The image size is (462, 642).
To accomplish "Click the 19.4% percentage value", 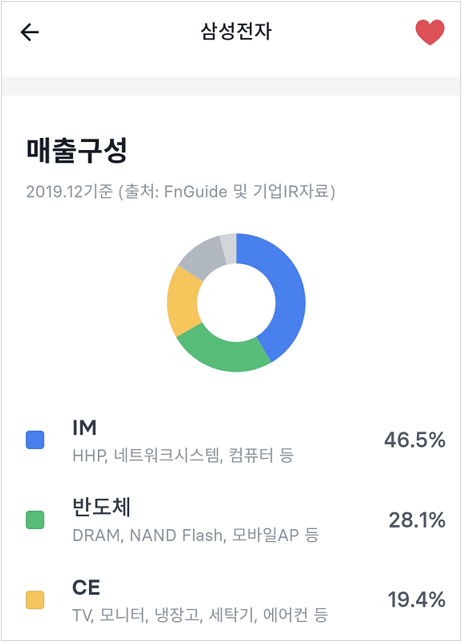I will click(417, 600).
